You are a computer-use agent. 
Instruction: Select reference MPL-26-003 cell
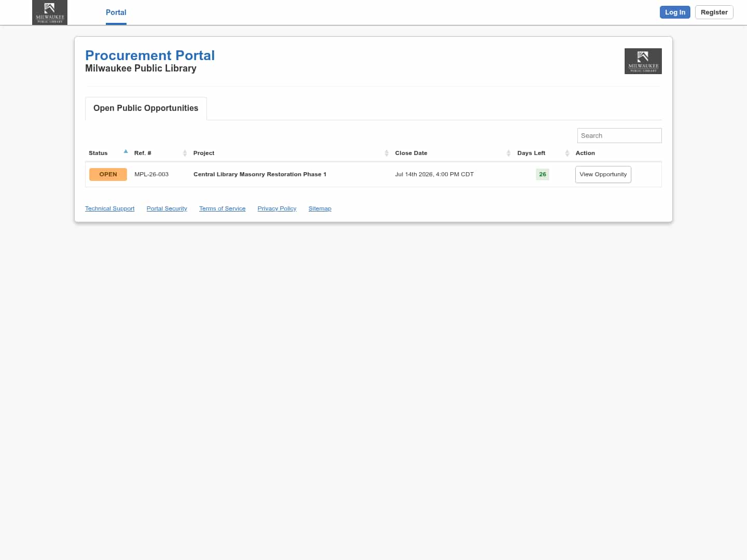click(x=151, y=174)
